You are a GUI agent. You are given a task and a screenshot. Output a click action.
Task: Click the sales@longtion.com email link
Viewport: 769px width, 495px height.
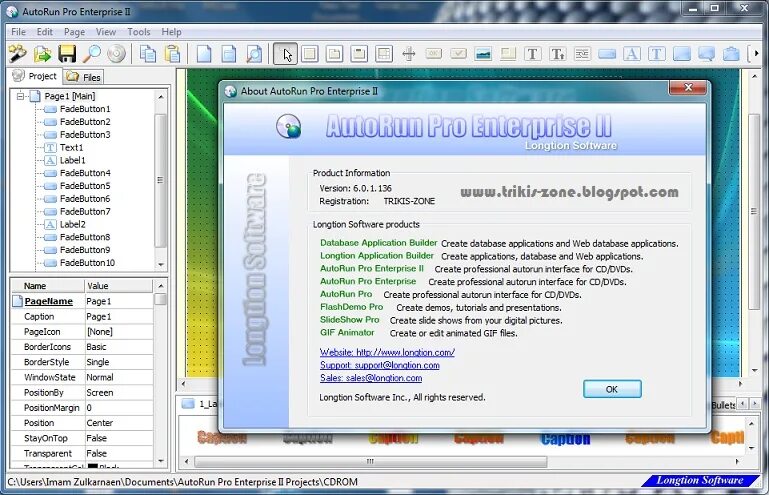click(371, 378)
